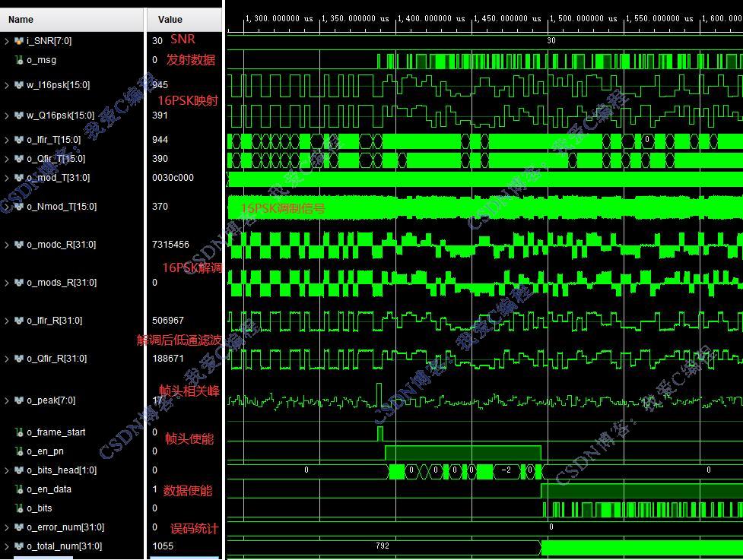Click the 1,300.000000 us time marker
The width and height of the screenshot is (743, 560).
(279, 19)
